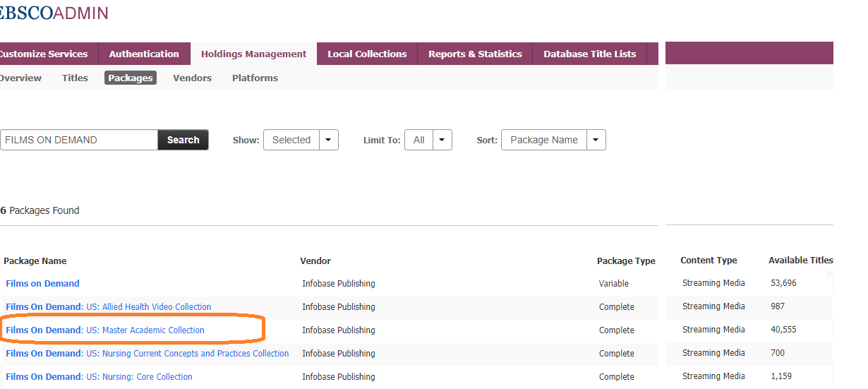The image size is (868, 389).
Task: Click the 1,159 available titles value
Action: 781,376
